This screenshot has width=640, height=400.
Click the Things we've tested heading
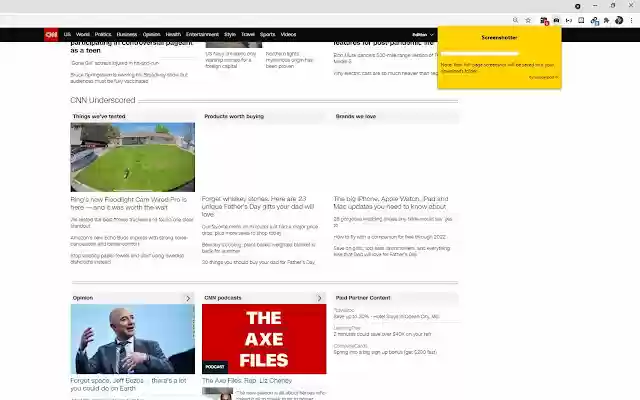(x=99, y=116)
